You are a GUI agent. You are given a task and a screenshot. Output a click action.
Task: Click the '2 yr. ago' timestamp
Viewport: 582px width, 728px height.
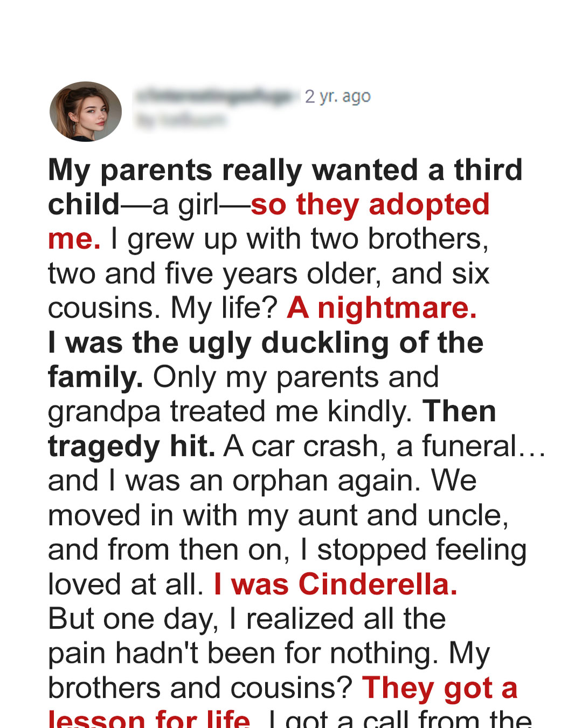(x=338, y=97)
